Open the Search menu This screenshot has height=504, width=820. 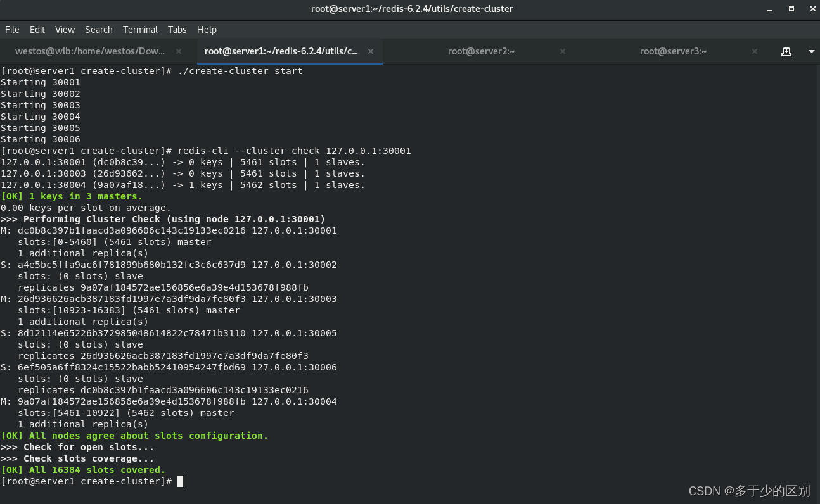[99, 30]
